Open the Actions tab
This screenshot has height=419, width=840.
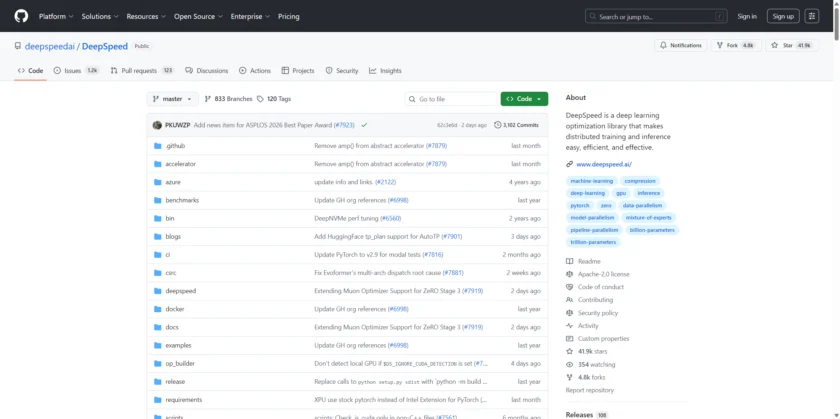(x=255, y=71)
